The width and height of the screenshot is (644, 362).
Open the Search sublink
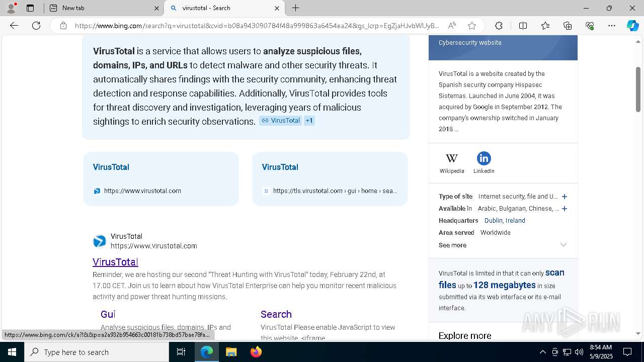276,314
